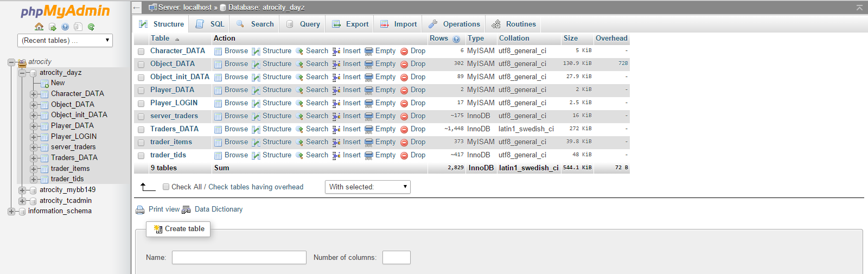Expand Character_DATA in navigation tree

coord(34,94)
